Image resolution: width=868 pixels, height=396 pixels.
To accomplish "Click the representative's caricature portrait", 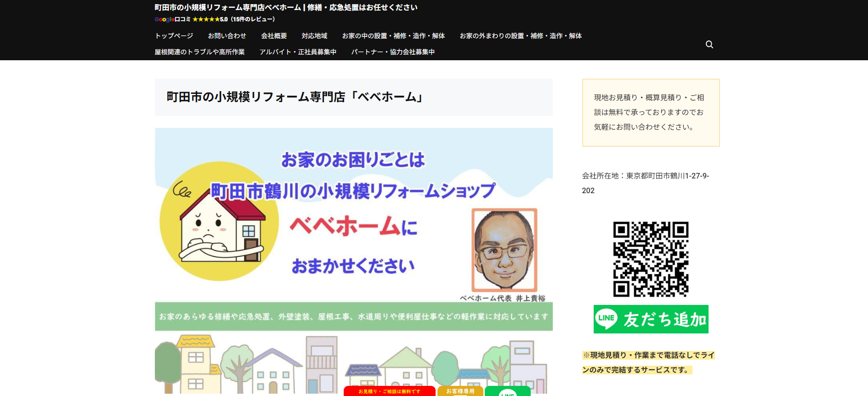I will (x=505, y=250).
